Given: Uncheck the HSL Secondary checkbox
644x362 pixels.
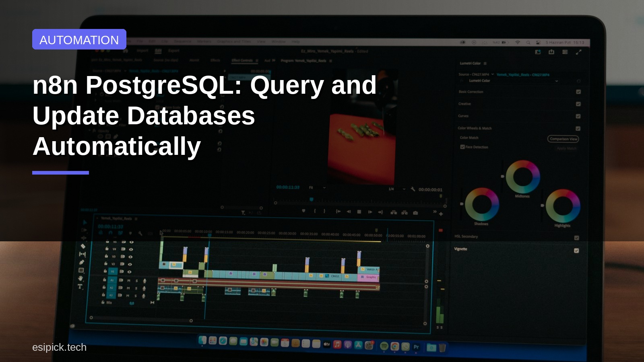Looking at the screenshot, I should click(577, 238).
